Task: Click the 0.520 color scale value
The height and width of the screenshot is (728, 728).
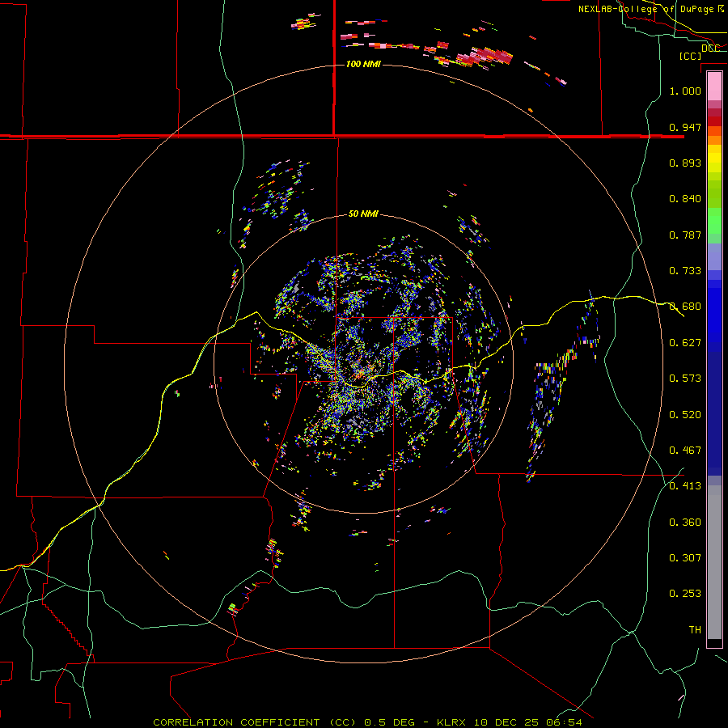Action: pyautogui.click(x=685, y=415)
